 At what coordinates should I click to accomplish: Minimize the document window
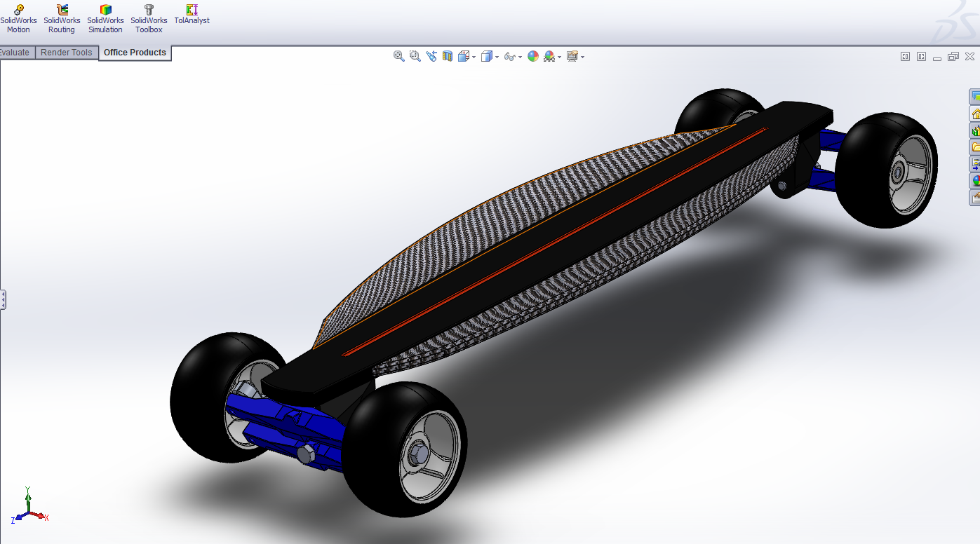(x=938, y=57)
